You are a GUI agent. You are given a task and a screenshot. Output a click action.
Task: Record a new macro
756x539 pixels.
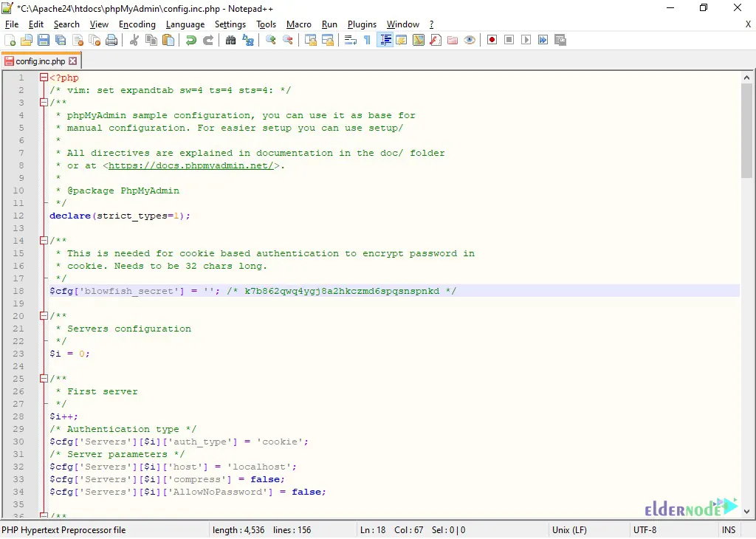pos(492,40)
